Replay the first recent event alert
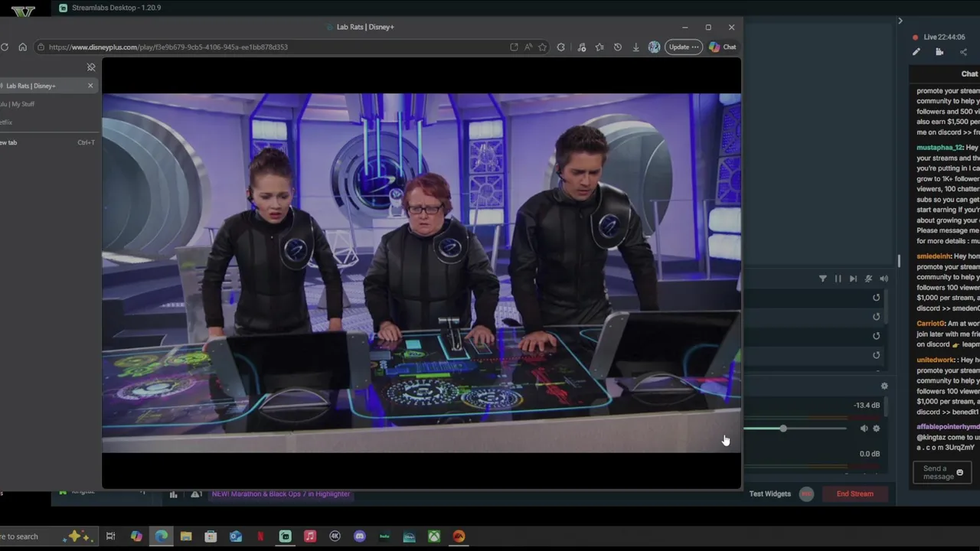The image size is (980, 551). pyautogui.click(x=877, y=298)
